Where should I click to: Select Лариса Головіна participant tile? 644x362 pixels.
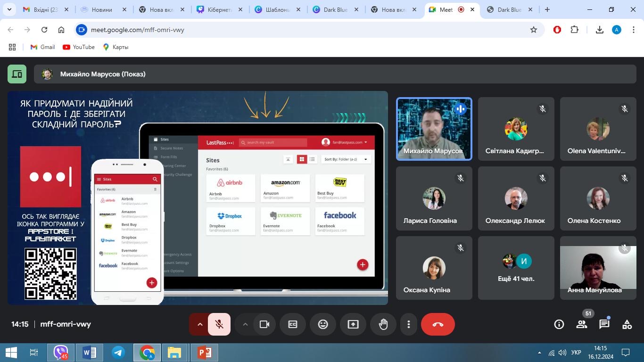pos(434,198)
